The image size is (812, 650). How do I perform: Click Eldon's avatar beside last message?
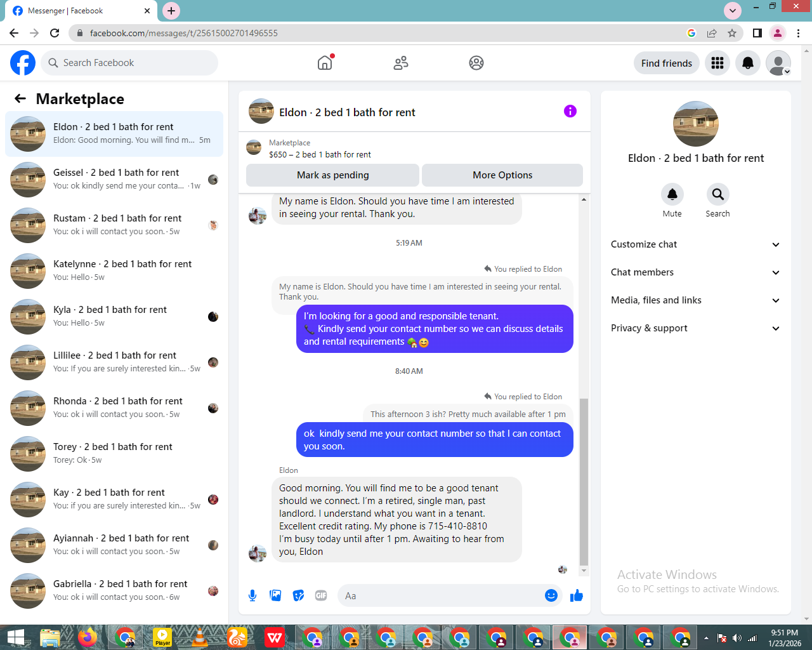258,553
